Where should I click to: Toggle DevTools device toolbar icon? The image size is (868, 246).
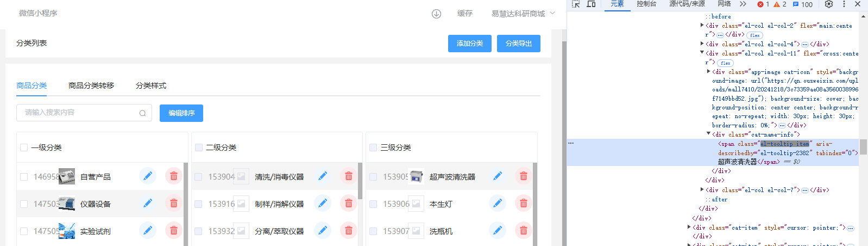tap(591, 4)
